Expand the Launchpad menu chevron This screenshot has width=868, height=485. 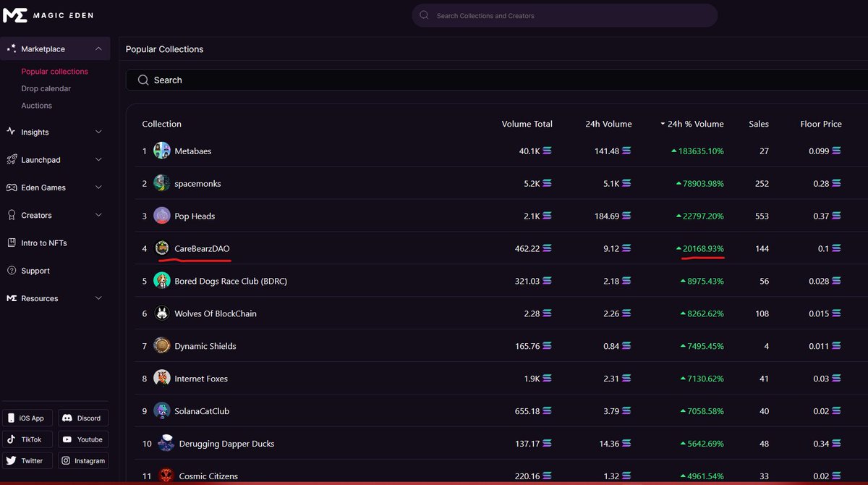tap(98, 159)
